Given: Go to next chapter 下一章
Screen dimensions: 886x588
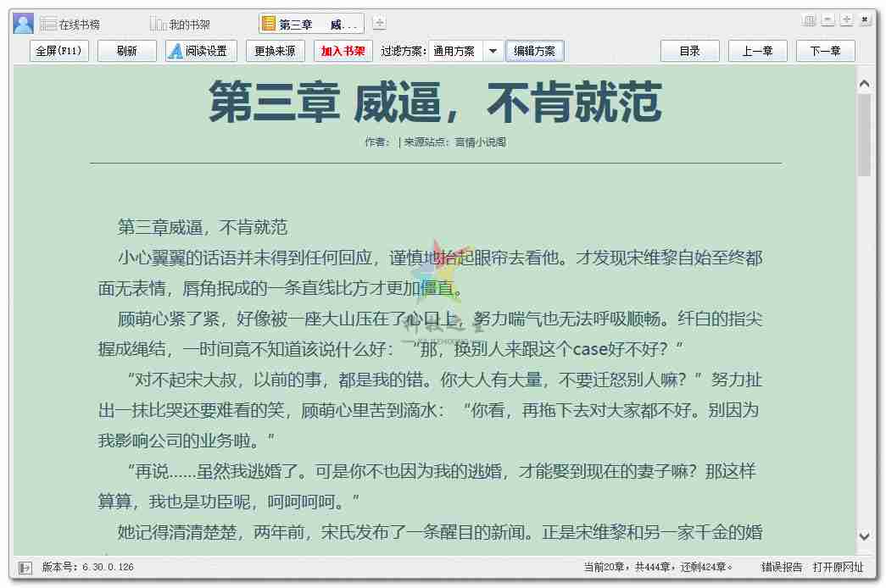Looking at the screenshot, I should pyautogui.click(x=825, y=51).
